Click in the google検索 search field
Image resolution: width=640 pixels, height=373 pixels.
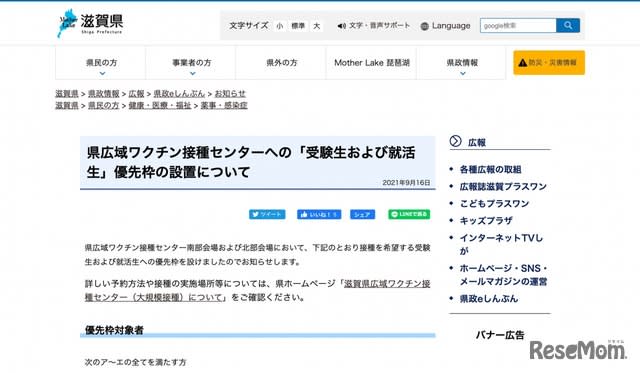coord(518,25)
